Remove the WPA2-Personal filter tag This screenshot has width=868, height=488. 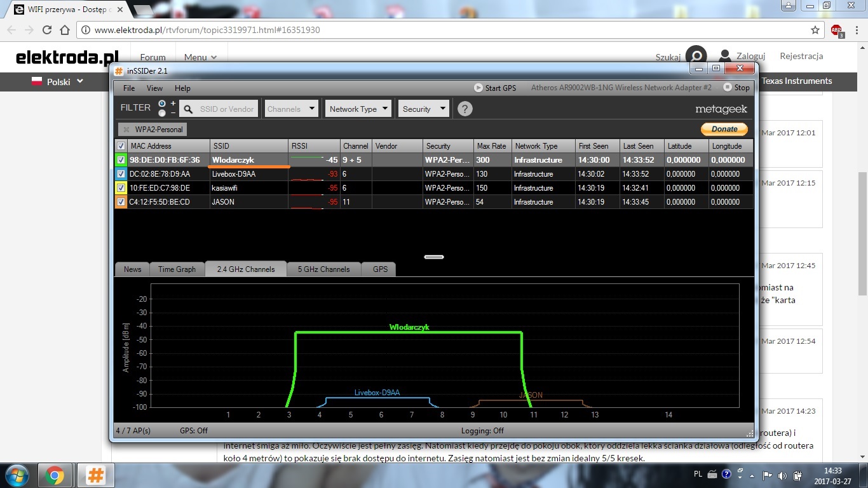[x=126, y=130]
